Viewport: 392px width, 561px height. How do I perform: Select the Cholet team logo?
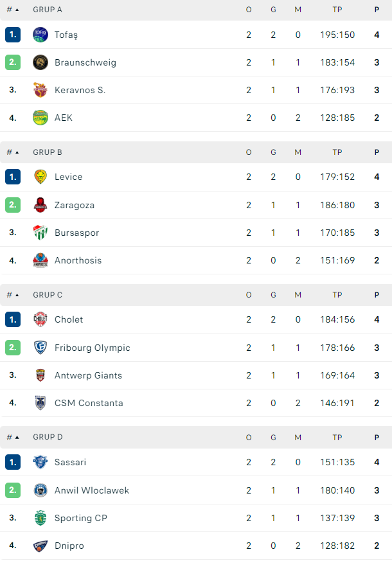point(40,319)
